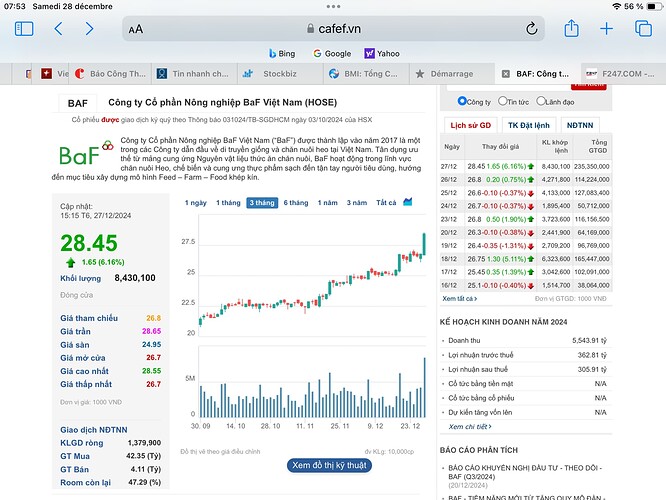Open the Lịch sử GD tab

click(471, 125)
